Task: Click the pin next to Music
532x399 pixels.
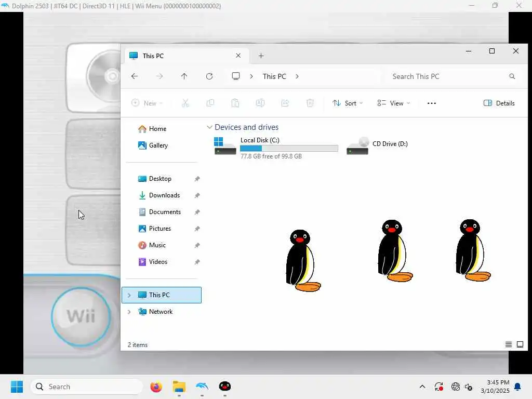Action: pos(197,245)
